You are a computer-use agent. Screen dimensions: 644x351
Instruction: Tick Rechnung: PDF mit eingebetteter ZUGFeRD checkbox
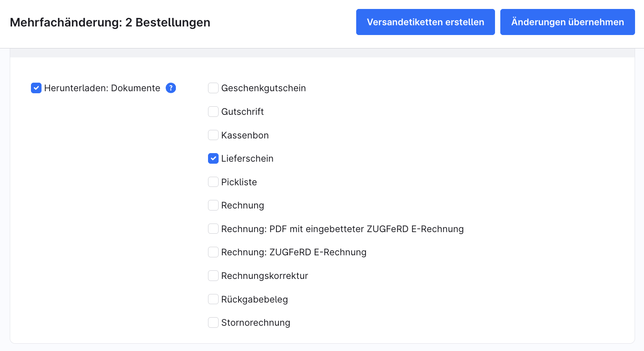[213, 229]
